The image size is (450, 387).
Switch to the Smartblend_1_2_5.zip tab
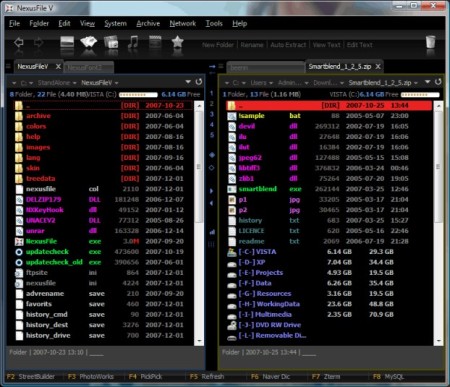pyautogui.click(x=340, y=67)
